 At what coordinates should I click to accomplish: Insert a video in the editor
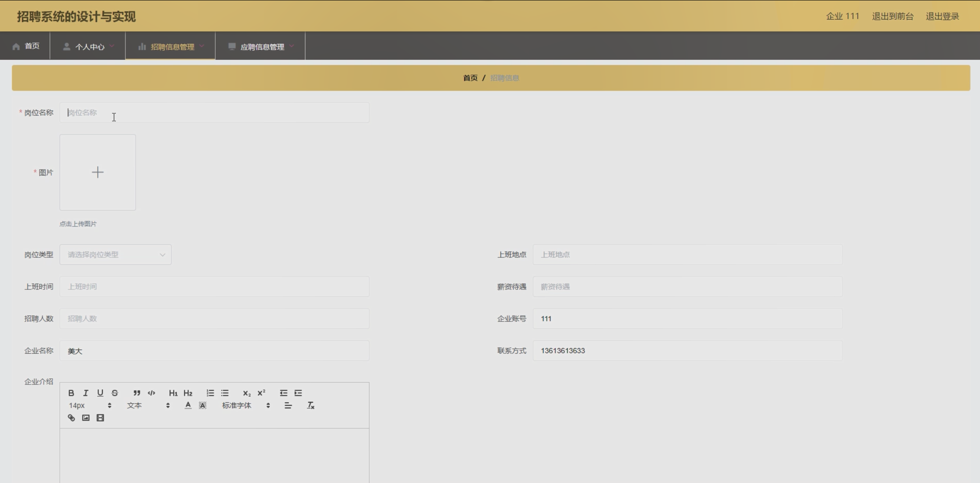click(x=100, y=418)
